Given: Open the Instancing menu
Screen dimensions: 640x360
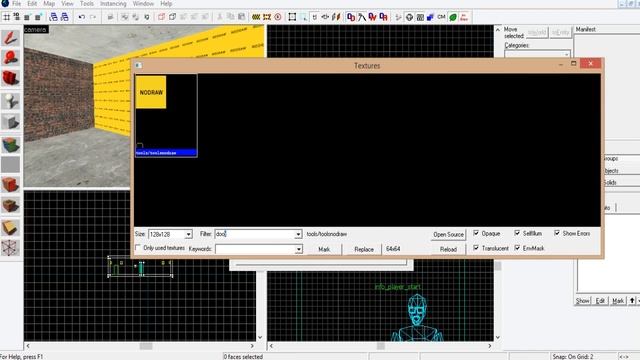Looking at the screenshot, I should [x=113, y=4].
